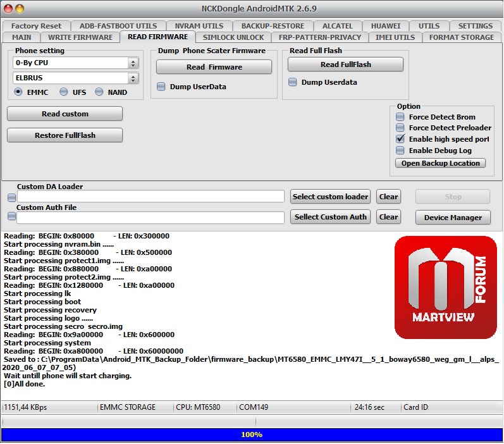The image size is (504, 444).
Task: Click the Restore FullFlash button
Action: point(65,135)
